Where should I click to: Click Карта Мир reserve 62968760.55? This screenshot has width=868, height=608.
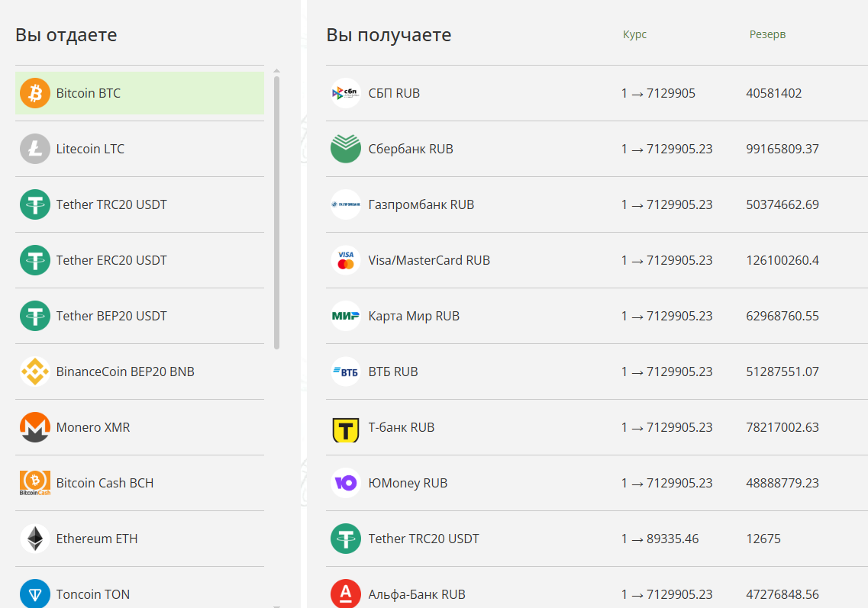click(782, 316)
